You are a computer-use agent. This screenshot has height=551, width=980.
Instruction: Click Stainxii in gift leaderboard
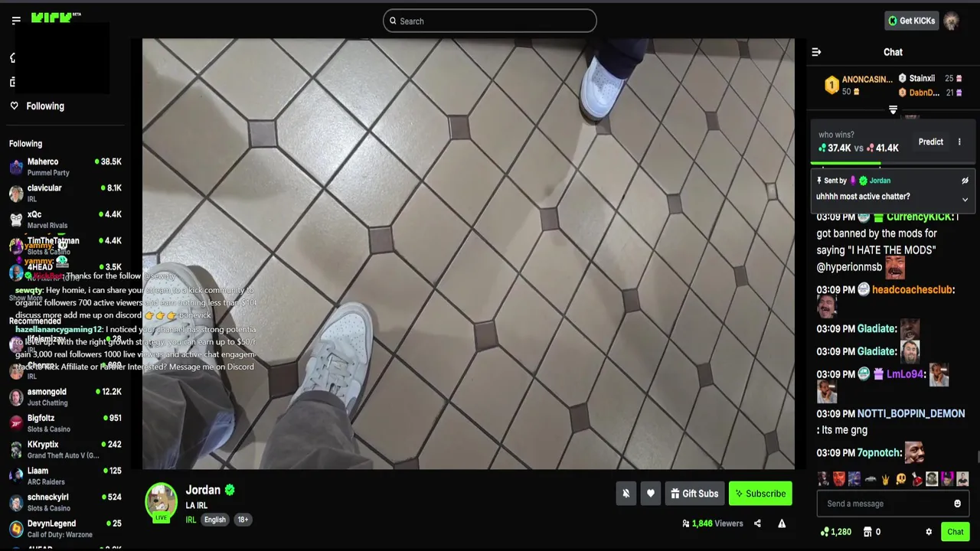(x=922, y=78)
